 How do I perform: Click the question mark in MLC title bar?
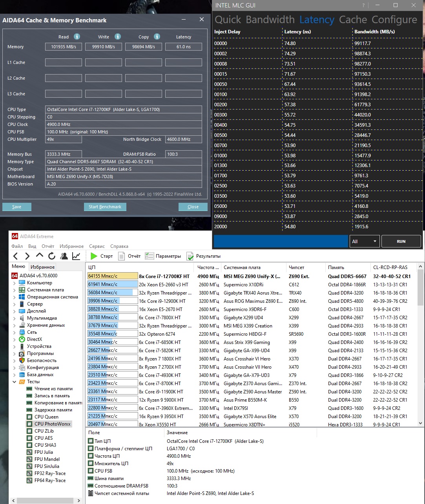[363, 5]
